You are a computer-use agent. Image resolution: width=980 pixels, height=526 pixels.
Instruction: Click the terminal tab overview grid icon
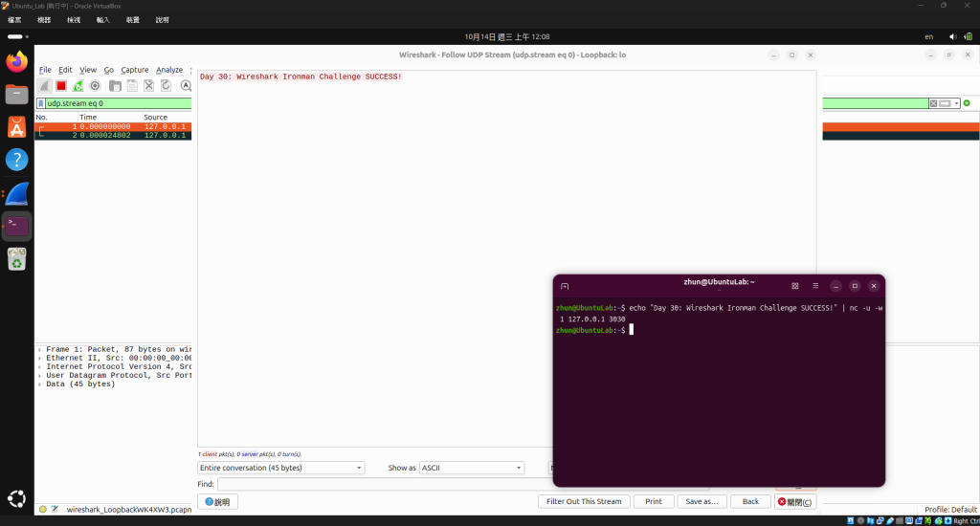click(795, 286)
